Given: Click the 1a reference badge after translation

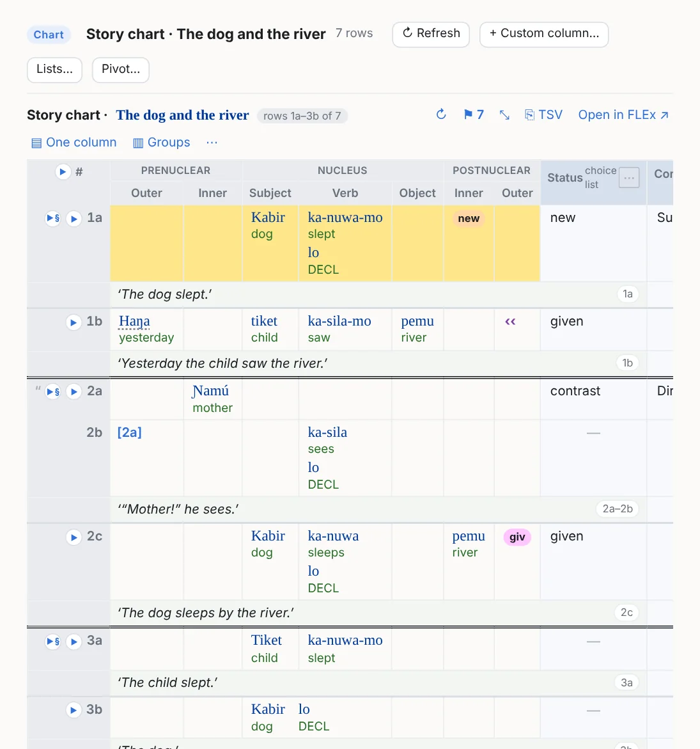Looking at the screenshot, I should pos(627,294).
